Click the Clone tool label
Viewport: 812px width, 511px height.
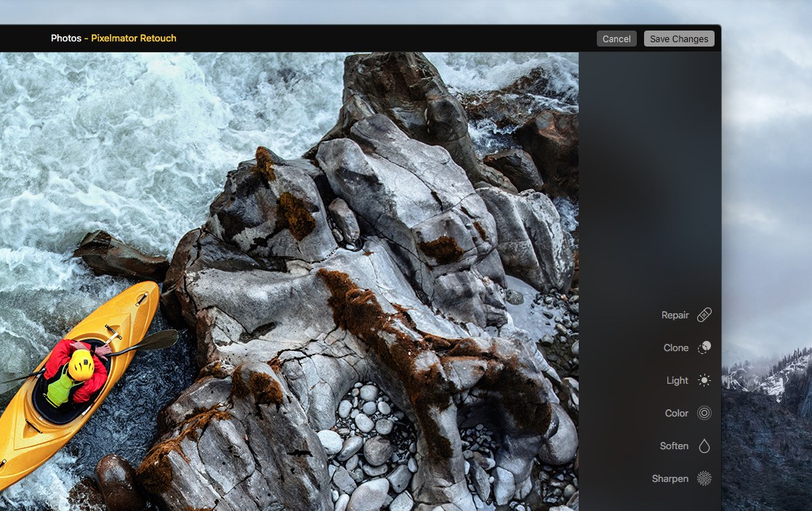click(676, 348)
